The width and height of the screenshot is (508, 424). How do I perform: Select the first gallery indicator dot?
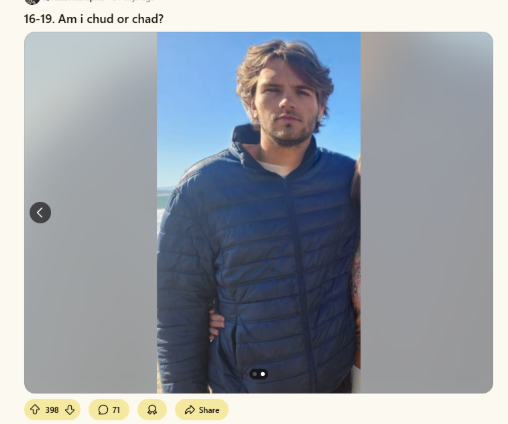click(255, 374)
